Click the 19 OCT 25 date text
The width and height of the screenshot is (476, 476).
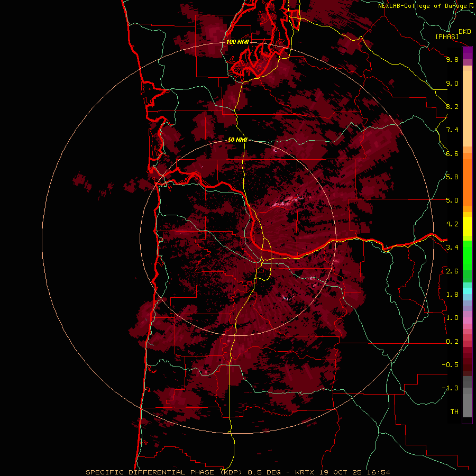(x=340, y=472)
